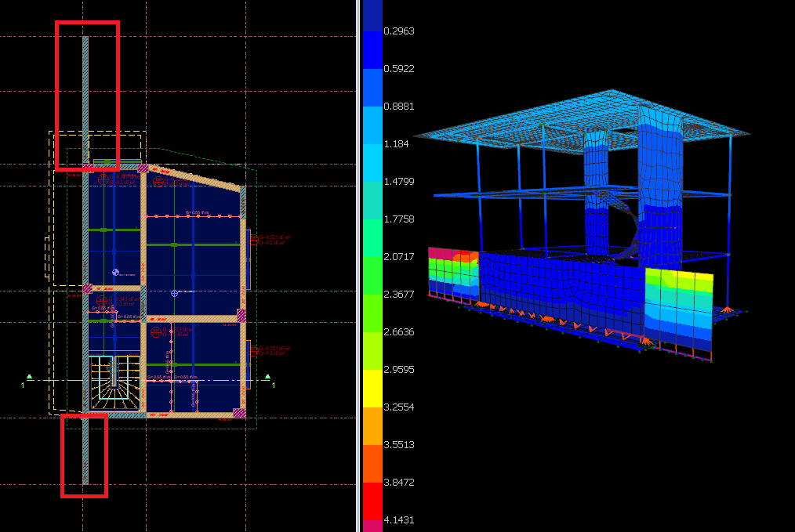Pick the teal band below 1.4799
Viewport: 795px width, 532px height.
pos(372,200)
